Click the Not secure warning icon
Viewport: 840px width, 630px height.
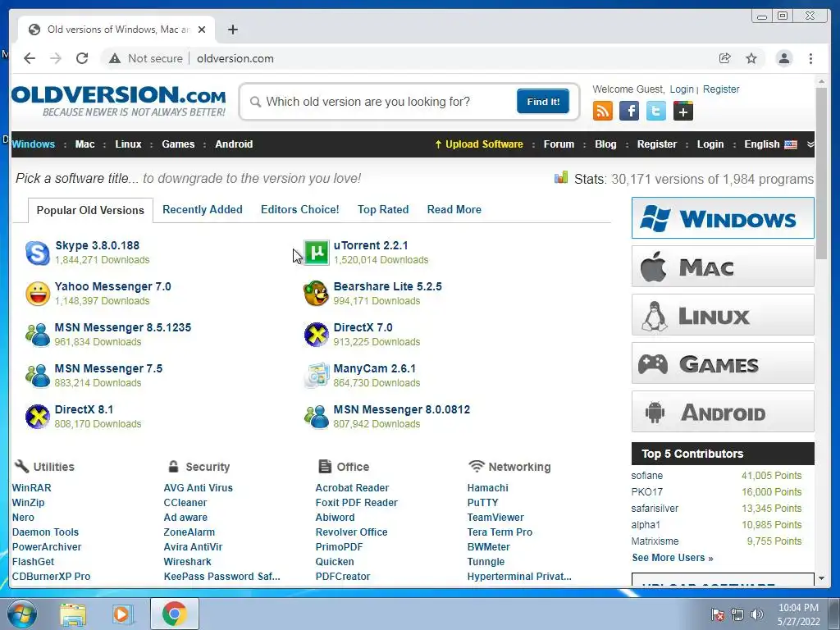115,58
